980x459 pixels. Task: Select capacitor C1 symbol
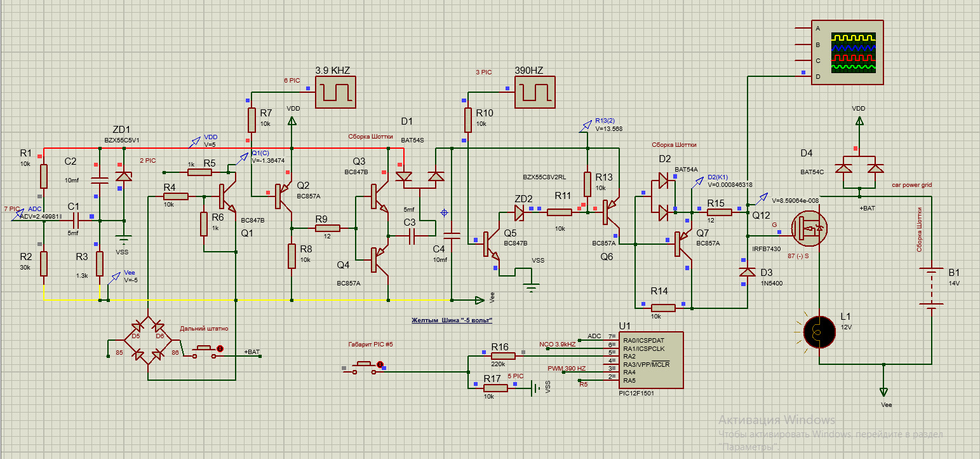pos(74,221)
